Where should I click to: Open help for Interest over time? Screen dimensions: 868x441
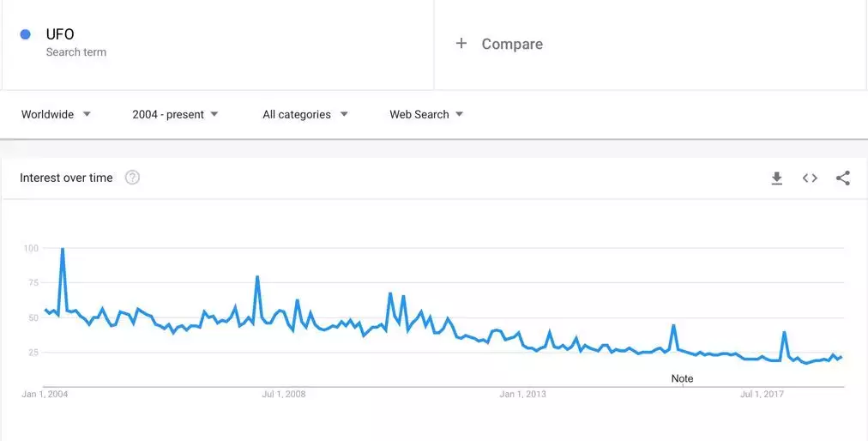(x=132, y=178)
